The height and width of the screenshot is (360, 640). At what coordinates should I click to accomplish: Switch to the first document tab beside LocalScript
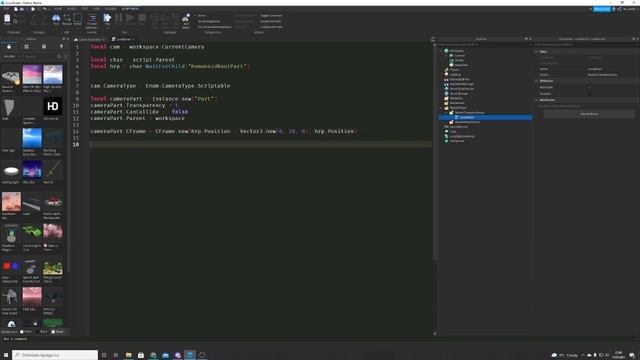[90, 39]
